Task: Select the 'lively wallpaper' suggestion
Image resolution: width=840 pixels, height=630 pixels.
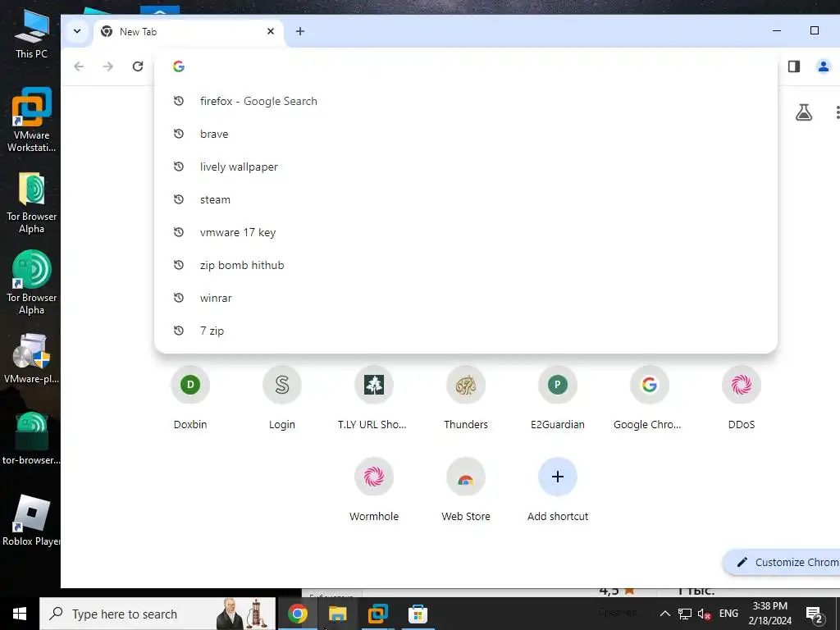Action: (466, 167)
